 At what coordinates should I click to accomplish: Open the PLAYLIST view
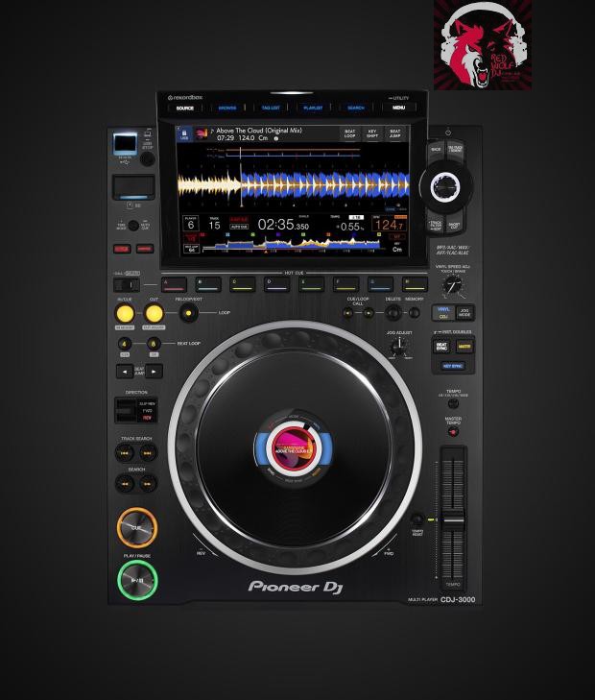(313, 109)
